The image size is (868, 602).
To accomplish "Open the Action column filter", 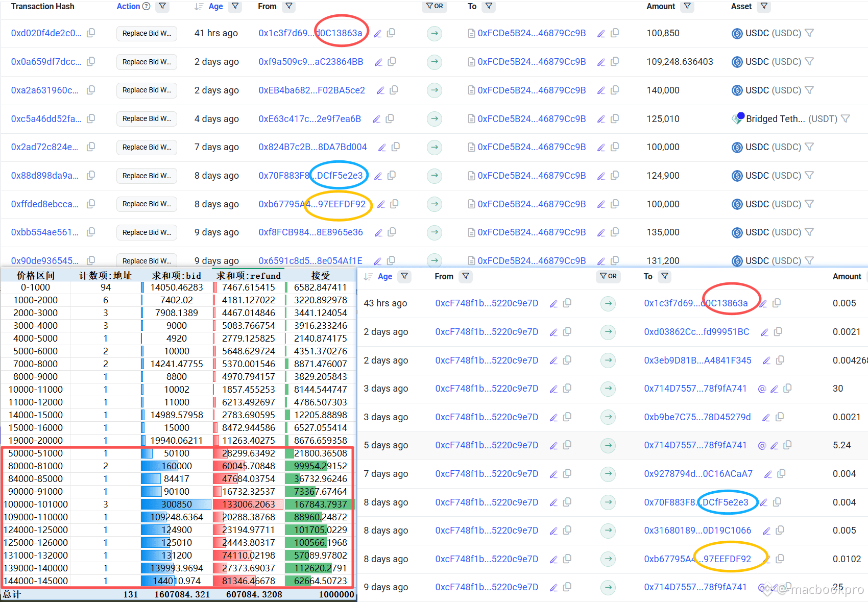I will click(x=162, y=6).
